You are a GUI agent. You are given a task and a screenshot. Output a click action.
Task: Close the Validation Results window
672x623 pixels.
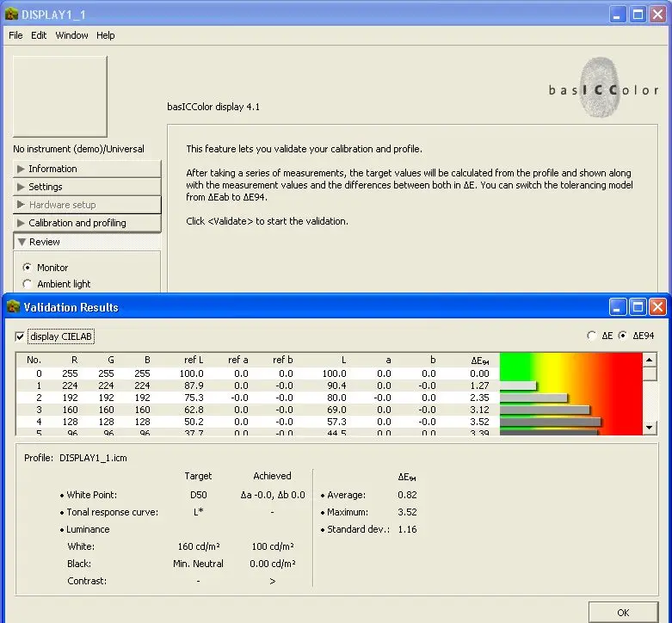657,307
